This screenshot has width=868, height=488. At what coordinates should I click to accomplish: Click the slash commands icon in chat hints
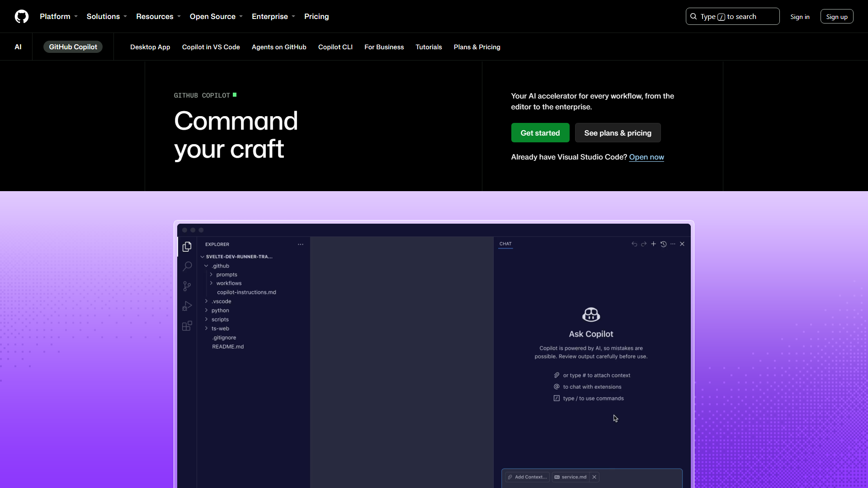click(x=557, y=398)
